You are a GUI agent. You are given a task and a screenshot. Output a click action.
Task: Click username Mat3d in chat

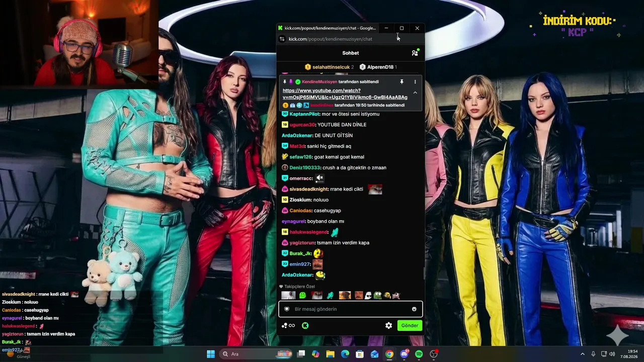click(297, 146)
